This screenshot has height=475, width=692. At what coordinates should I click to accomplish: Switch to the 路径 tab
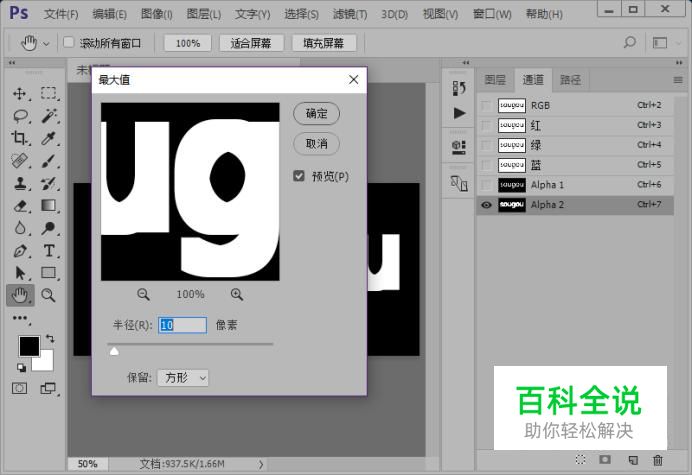point(571,80)
